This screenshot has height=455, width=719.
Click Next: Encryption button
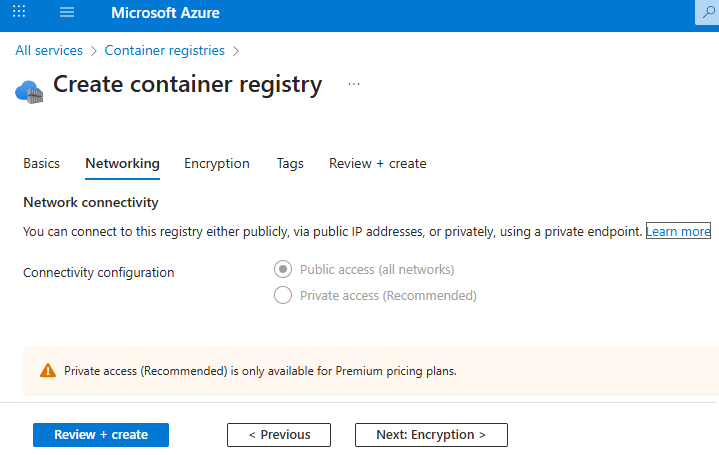tap(431, 435)
